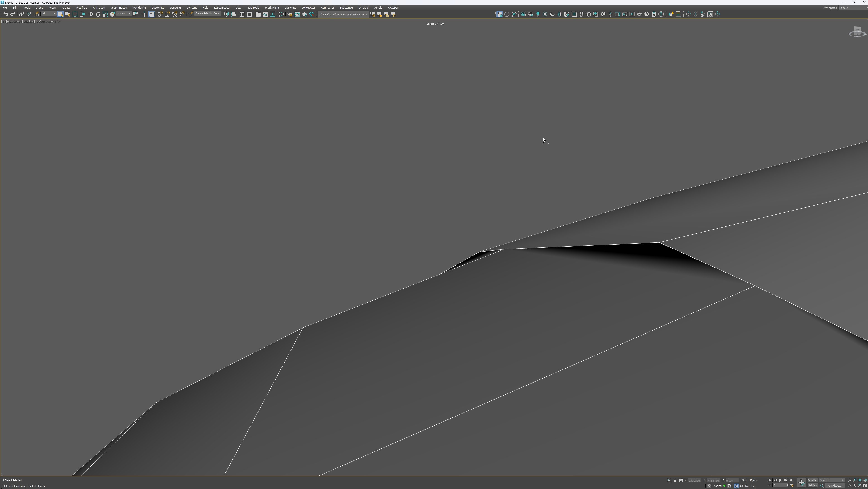Click the Zoom magnifier navigation icon
The image size is (868, 489).
[849, 480]
